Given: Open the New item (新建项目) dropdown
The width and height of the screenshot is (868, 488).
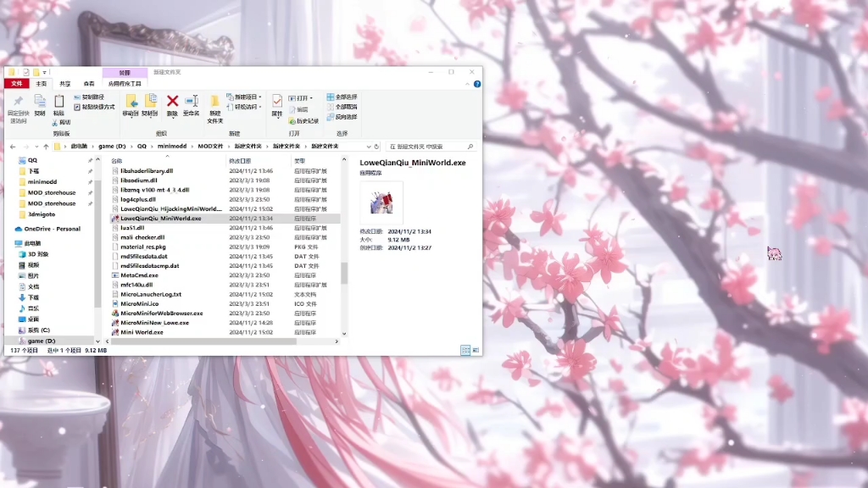Looking at the screenshot, I should point(244,97).
